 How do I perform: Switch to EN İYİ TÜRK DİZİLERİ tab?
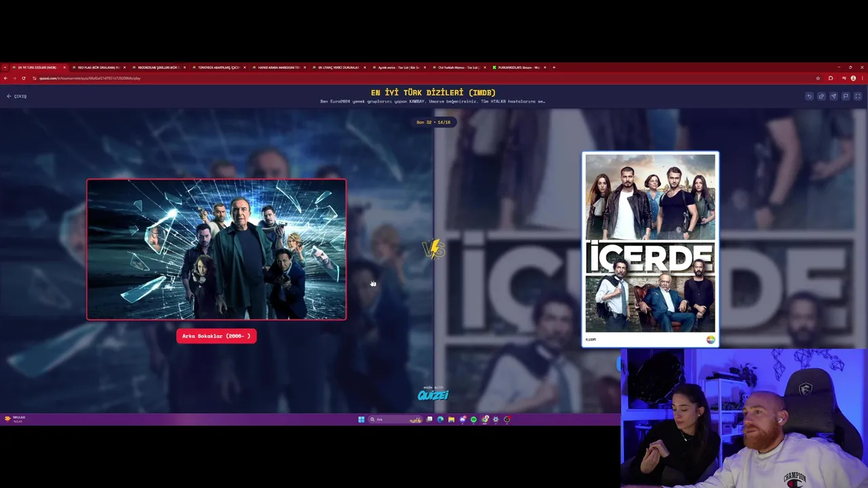[39, 67]
